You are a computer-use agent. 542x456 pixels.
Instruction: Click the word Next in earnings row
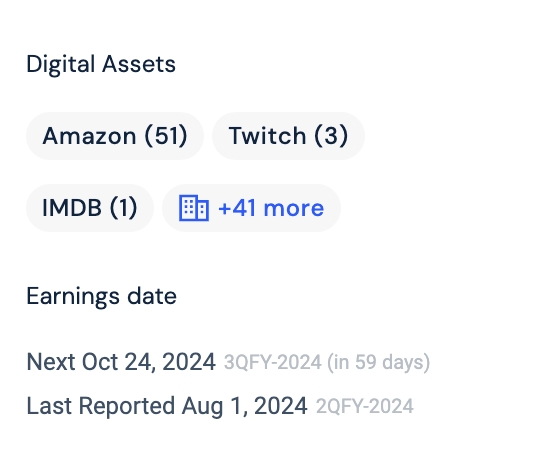tap(51, 362)
